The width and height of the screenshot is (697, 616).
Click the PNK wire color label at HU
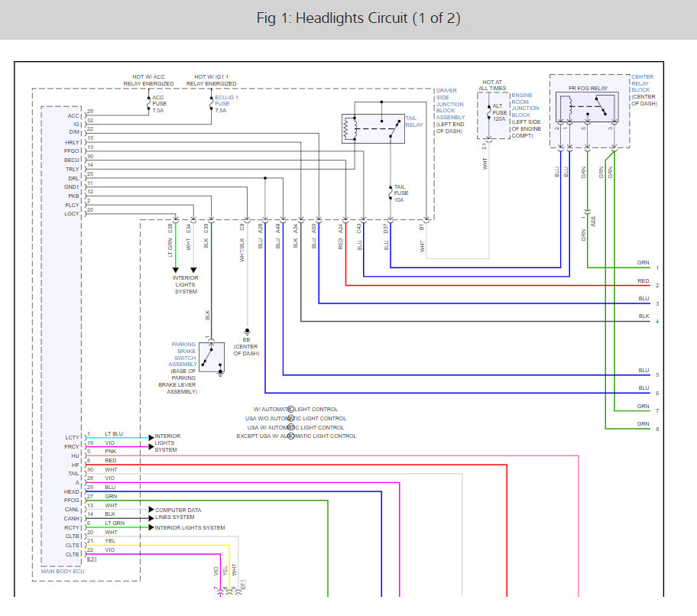111,452
